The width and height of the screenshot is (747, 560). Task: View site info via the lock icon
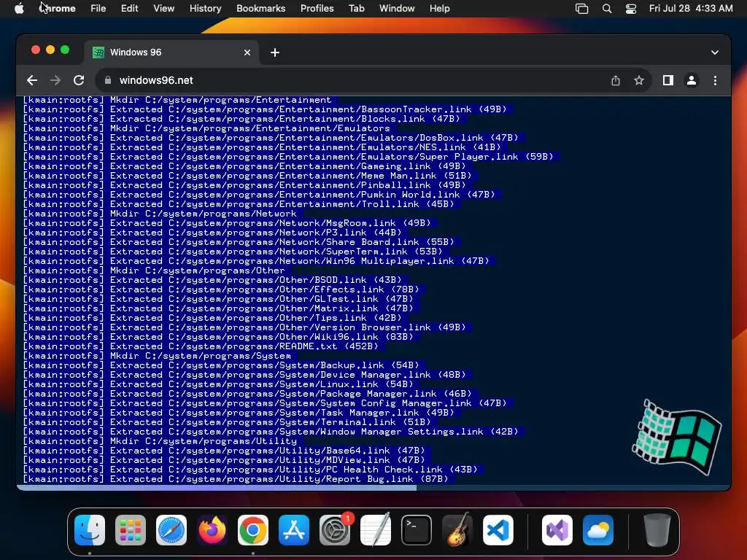(x=108, y=80)
